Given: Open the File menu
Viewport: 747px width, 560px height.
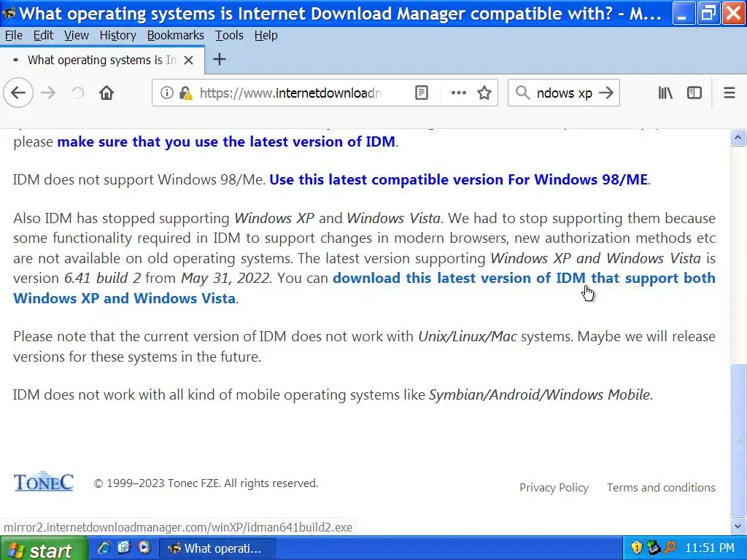Looking at the screenshot, I should pos(13,35).
